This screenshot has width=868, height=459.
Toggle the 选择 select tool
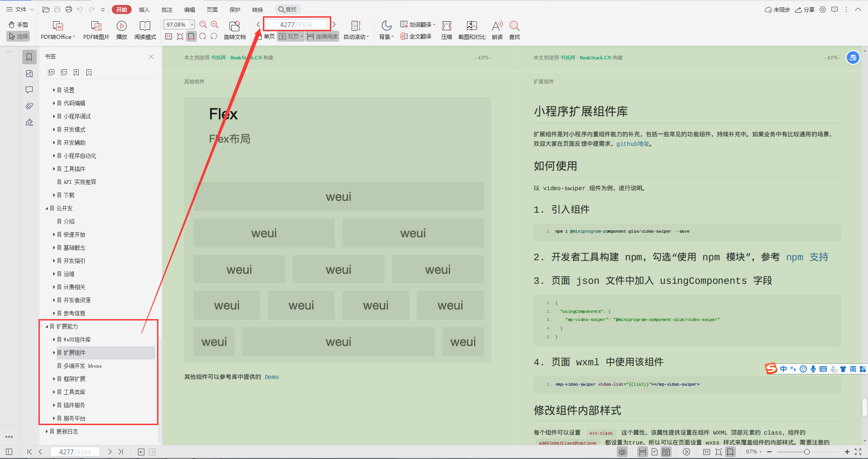(19, 36)
